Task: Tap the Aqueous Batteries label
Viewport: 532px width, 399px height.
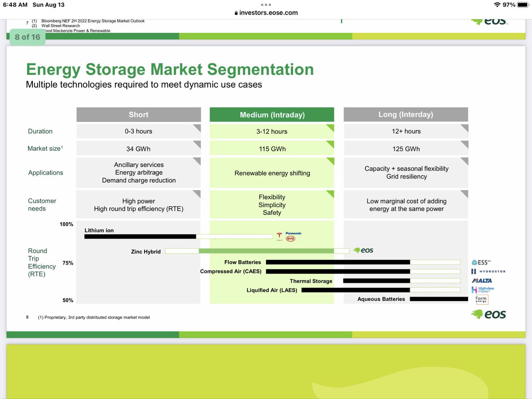Action: 381,299
